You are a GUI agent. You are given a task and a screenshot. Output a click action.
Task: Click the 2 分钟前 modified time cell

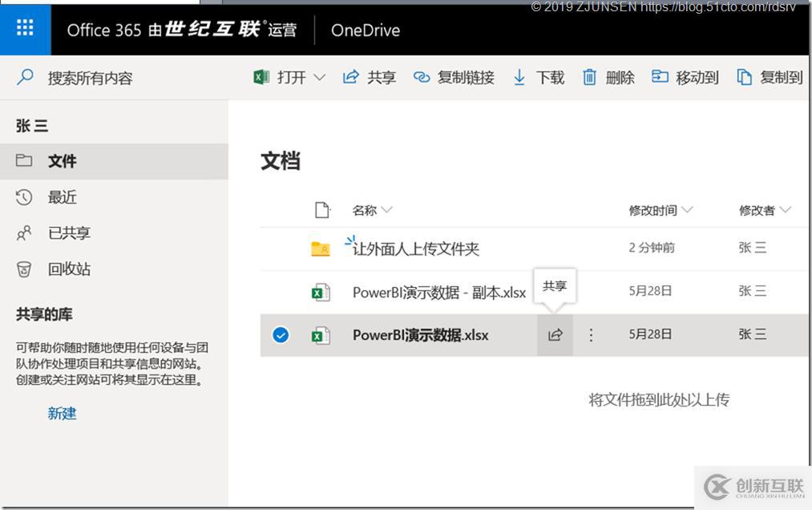pyautogui.click(x=652, y=248)
